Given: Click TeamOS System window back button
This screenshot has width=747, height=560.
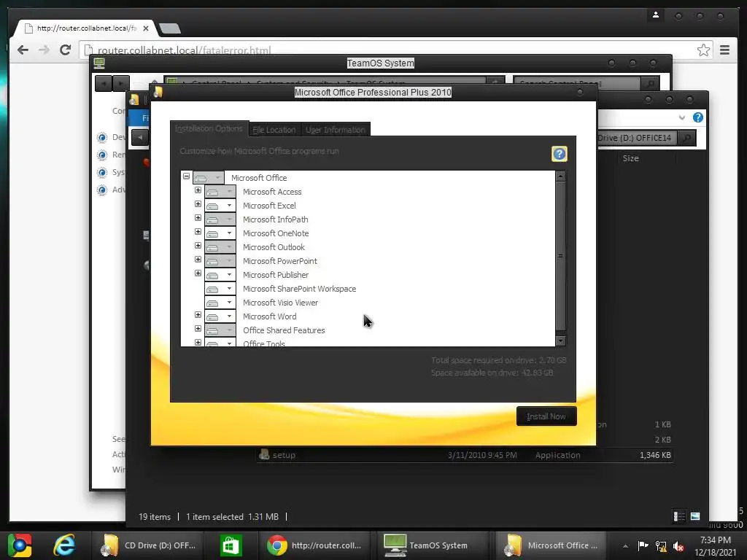Looking at the screenshot, I should pyautogui.click(x=104, y=83).
